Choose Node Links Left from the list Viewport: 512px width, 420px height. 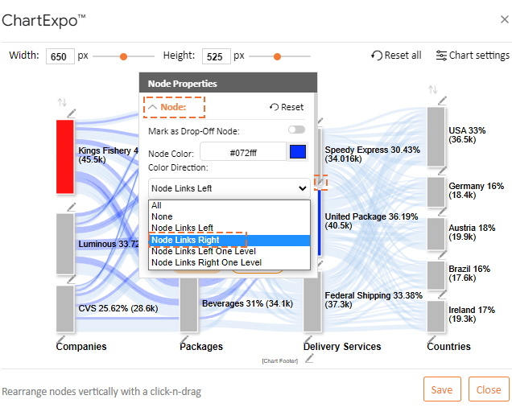[x=229, y=228]
